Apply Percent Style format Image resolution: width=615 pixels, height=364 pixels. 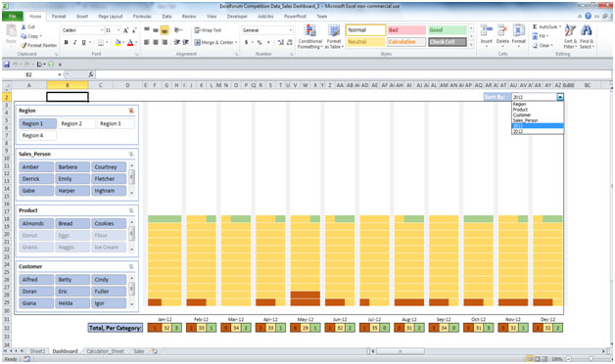(x=260, y=42)
